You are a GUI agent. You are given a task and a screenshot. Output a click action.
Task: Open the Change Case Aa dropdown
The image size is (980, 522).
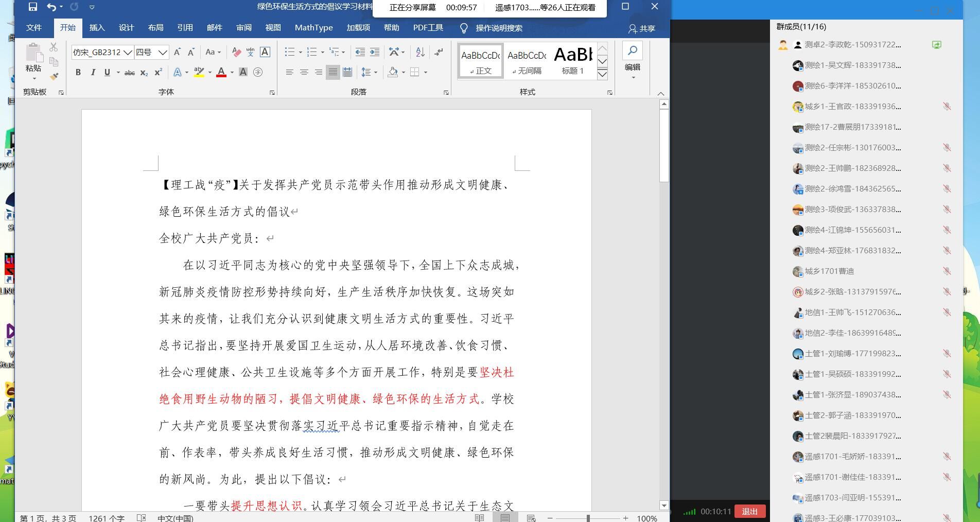click(213, 52)
